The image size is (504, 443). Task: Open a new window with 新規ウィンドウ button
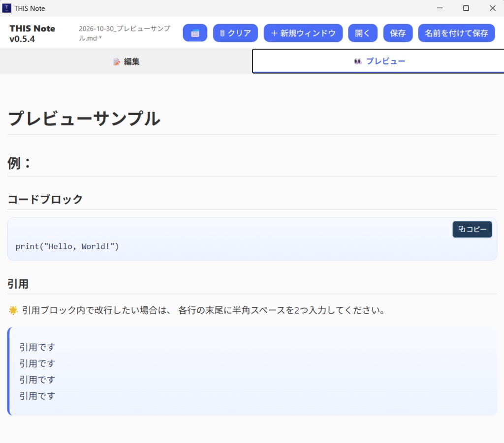click(x=303, y=33)
